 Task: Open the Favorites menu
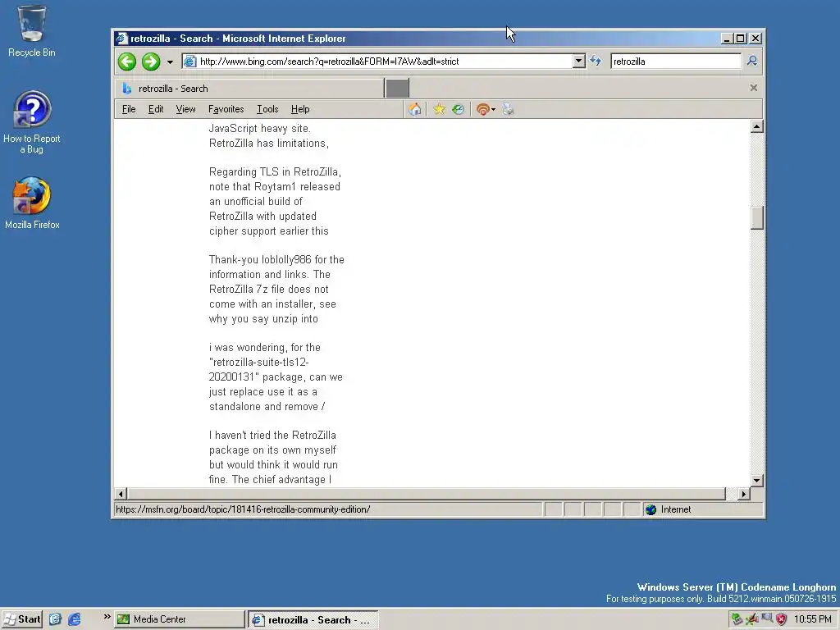click(226, 109)
